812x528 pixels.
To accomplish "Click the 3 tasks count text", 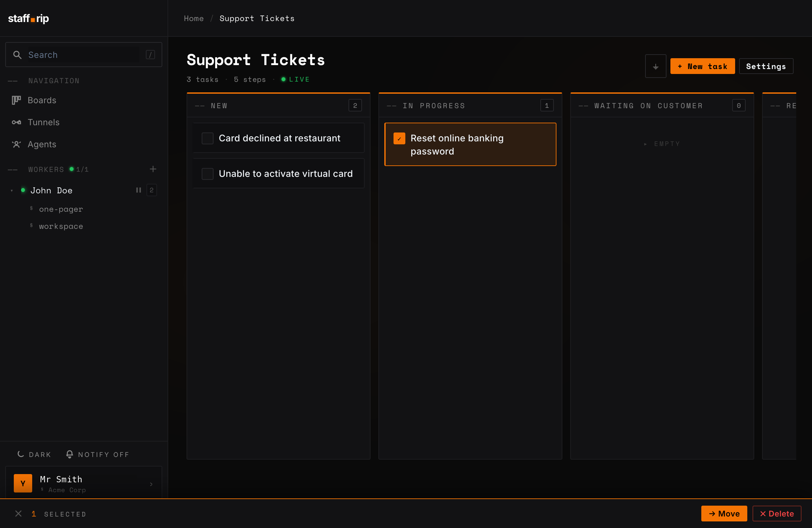I will 203,79.
